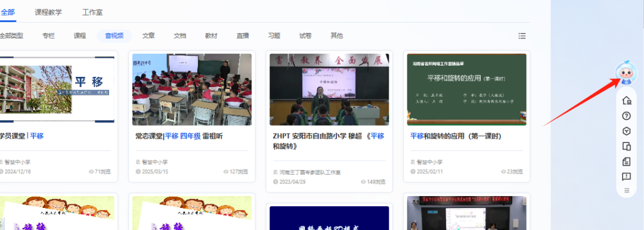Click date text 2023/04/29
Screen dimensions: 644x230
tap(293, 182)
